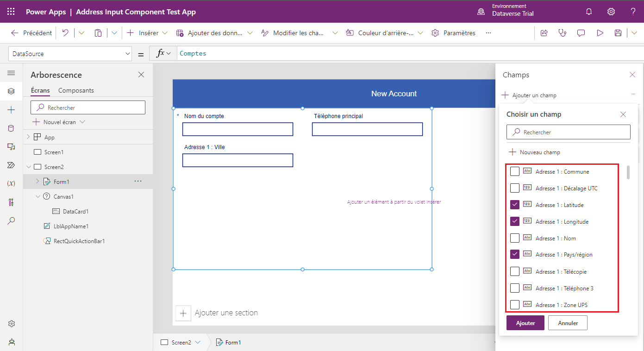Viewport: 644px width, 351px height.
Task: Uncheck Adresse 1 : Pays/région field
Action: point(514,255)
